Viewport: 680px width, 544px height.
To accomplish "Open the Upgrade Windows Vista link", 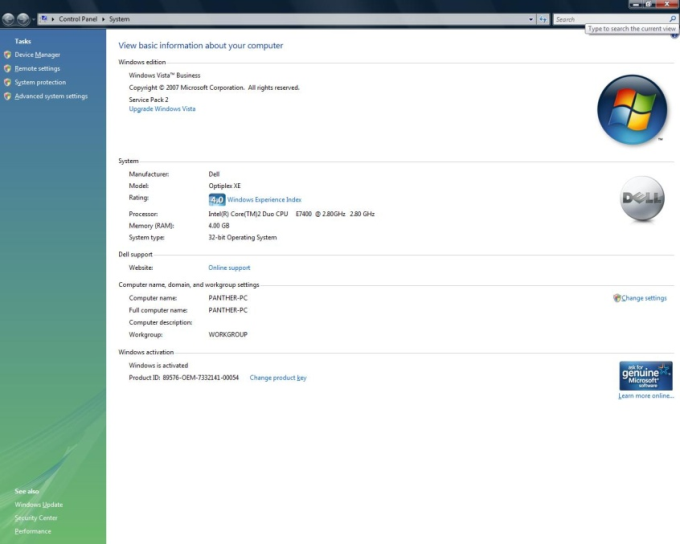I will [x=162, y=109].
